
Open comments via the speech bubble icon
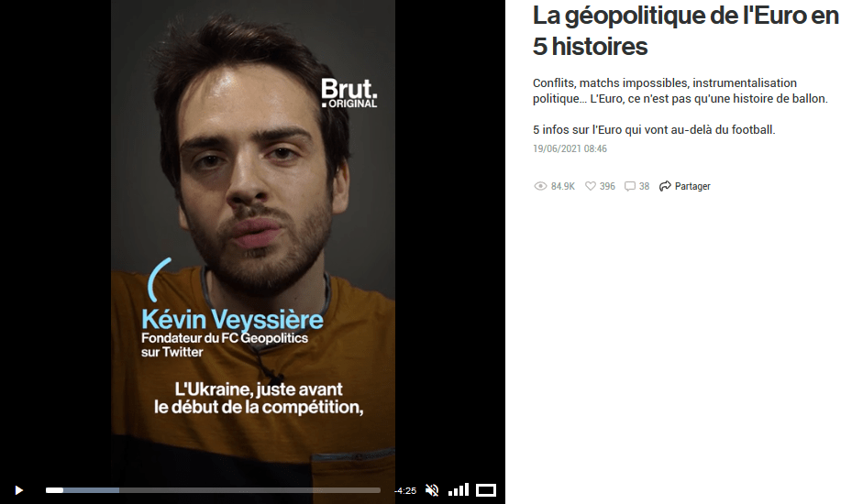[x=630, y=187]
